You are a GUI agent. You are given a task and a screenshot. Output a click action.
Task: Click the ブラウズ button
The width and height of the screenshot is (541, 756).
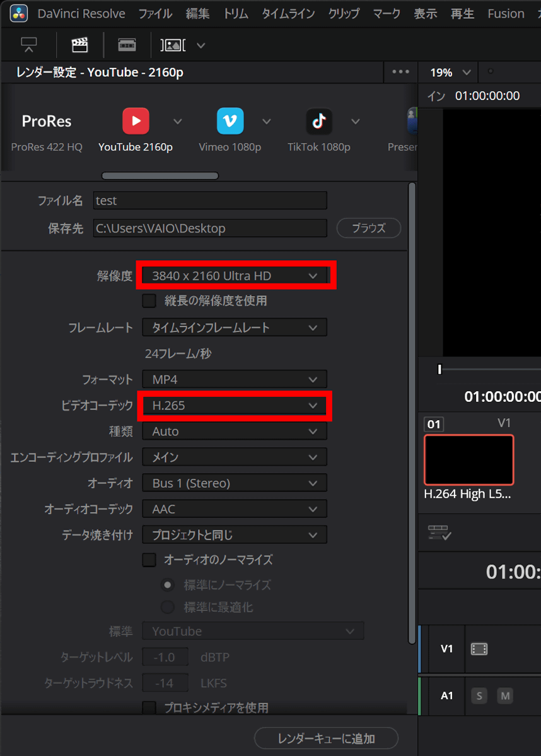coord(368,228)
